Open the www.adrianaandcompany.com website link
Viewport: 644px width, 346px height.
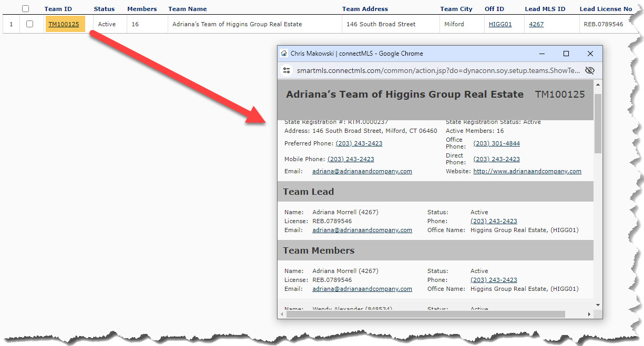527,171
